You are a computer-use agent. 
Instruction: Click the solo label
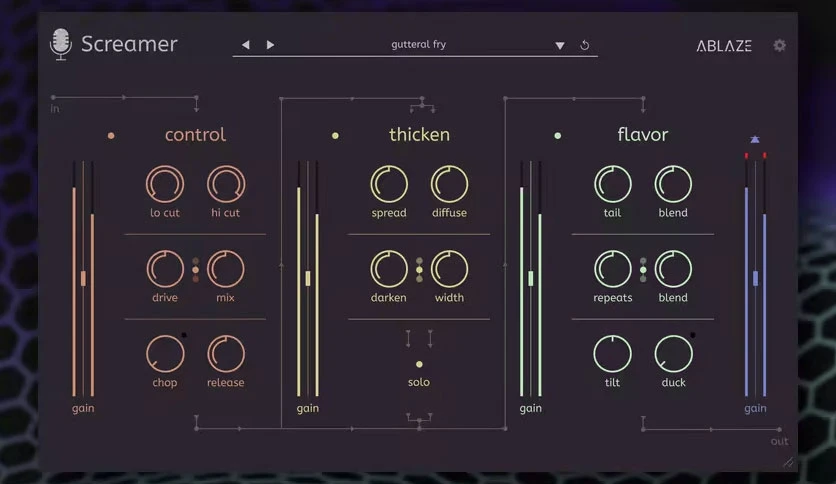pos(419,382)
